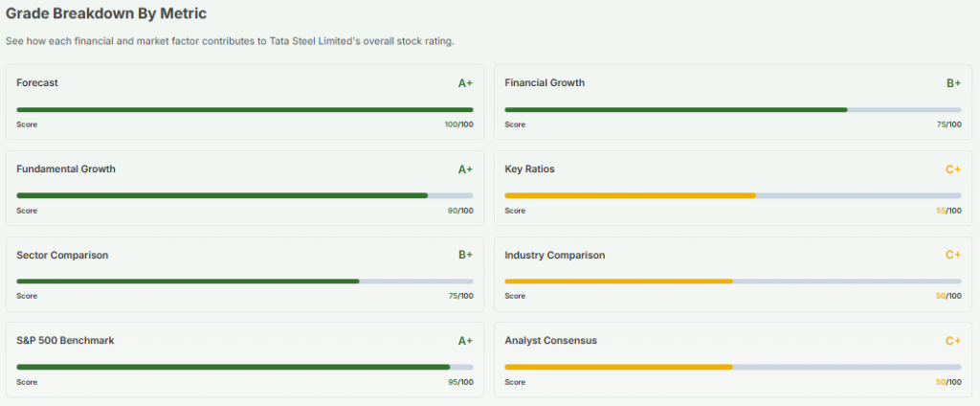Click the 55/100 score under Key Ratios
The width and height of the screenshot is (980, 406).
pyautogui.click(x=948, y=211)
